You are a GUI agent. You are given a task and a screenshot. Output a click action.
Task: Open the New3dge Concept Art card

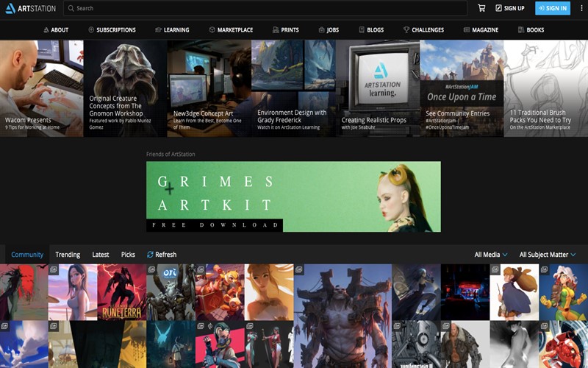209,88
